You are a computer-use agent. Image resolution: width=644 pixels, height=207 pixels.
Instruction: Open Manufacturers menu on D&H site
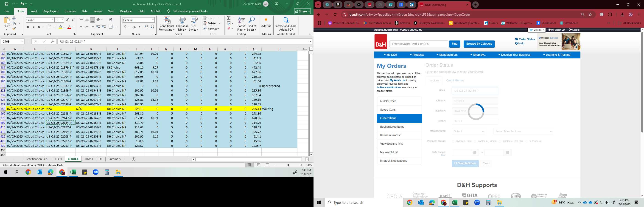(x=447, y=55)
